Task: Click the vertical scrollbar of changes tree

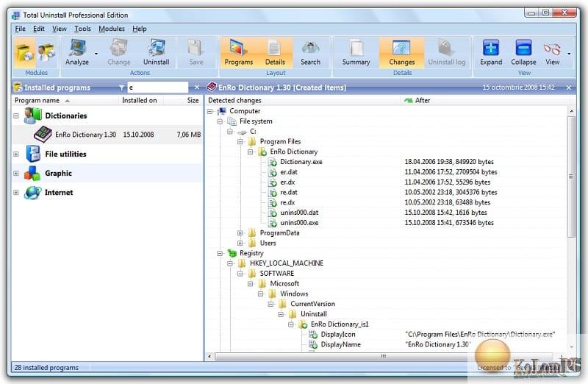Action: pos(571,177)
